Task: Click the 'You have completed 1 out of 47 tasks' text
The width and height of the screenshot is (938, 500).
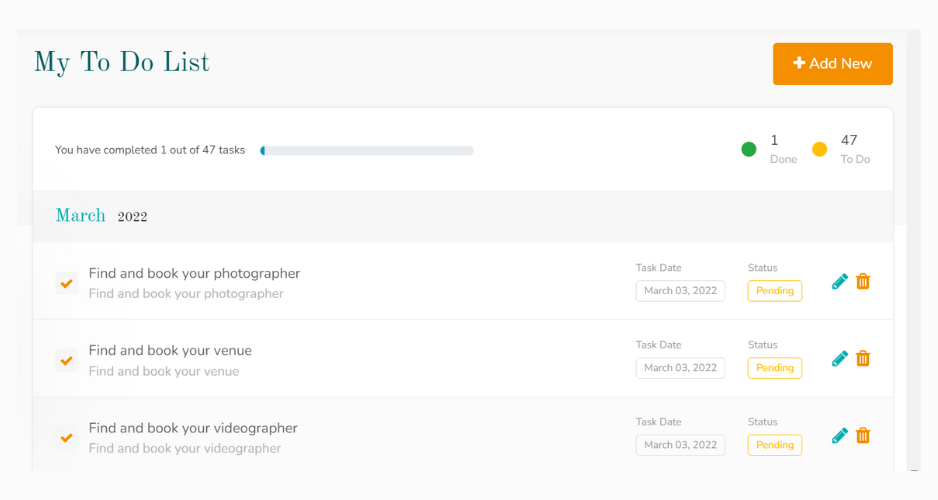Action: pyautogui.click(x=150, y=150)
